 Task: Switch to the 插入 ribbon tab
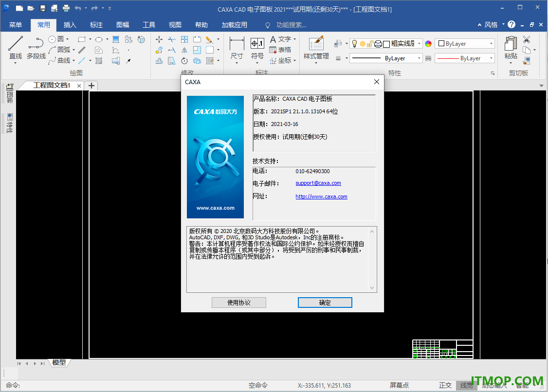pyautogui.click(x=70, y=25)
